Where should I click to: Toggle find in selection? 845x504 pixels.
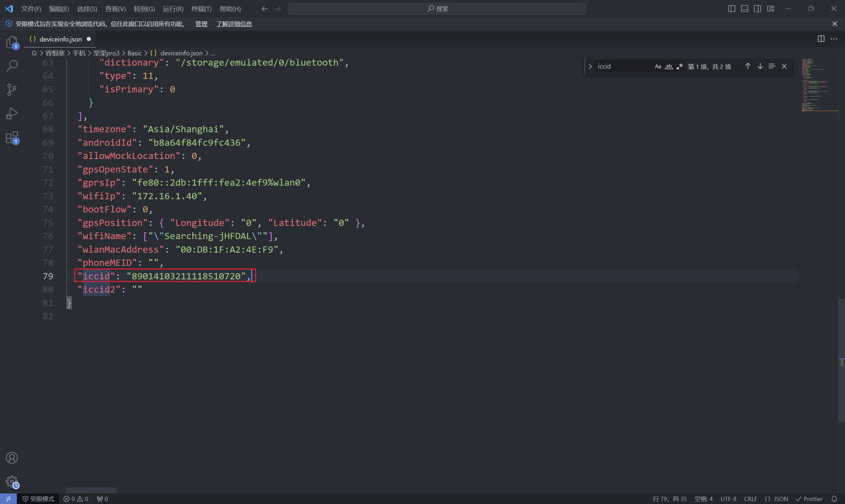click(x=772, y=66)
